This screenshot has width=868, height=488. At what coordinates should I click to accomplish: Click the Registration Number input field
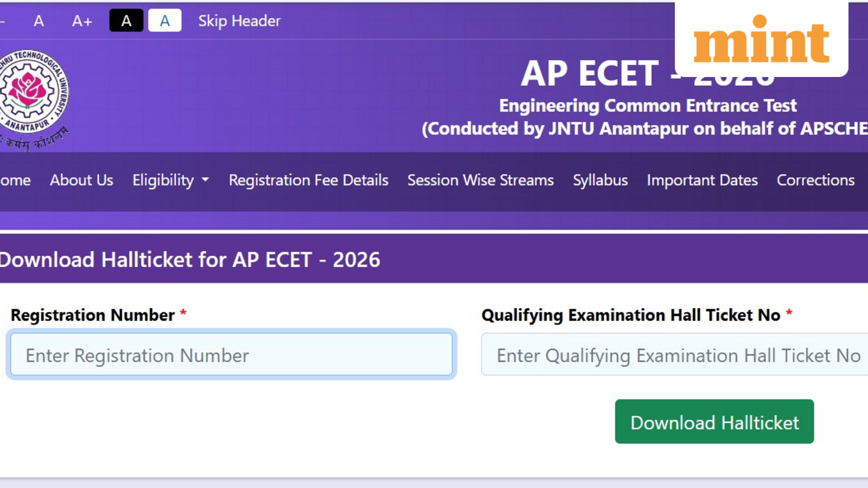[x=230, y=355]
